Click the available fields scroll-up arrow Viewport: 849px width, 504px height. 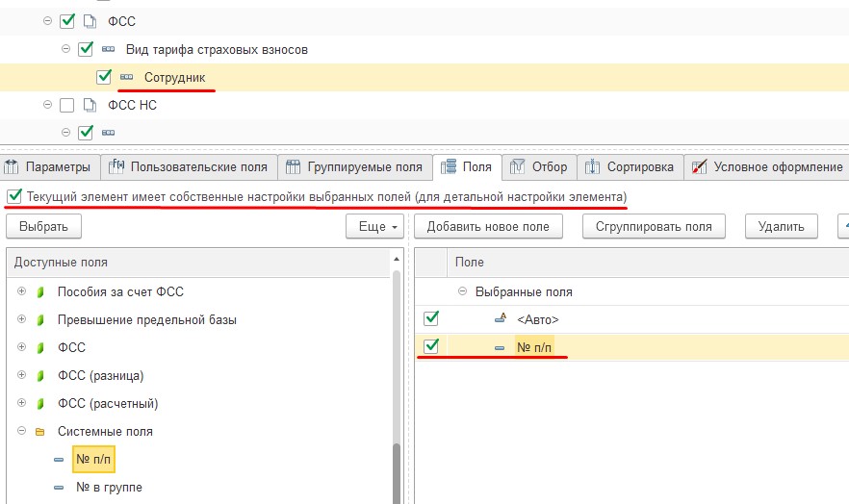(397, 259)
